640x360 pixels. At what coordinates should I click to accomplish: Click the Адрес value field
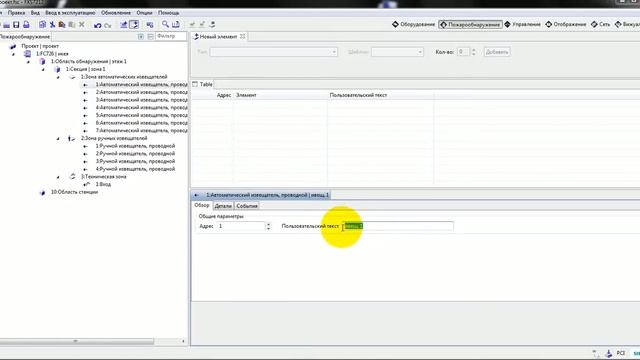(241, 226)
